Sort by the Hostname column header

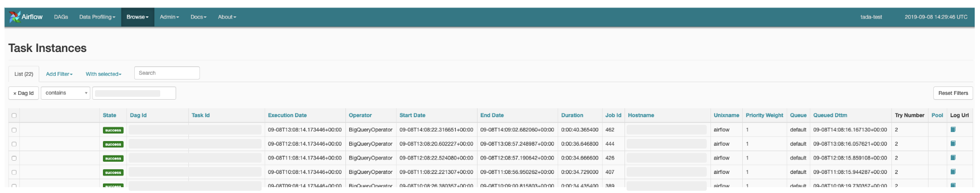641,115
